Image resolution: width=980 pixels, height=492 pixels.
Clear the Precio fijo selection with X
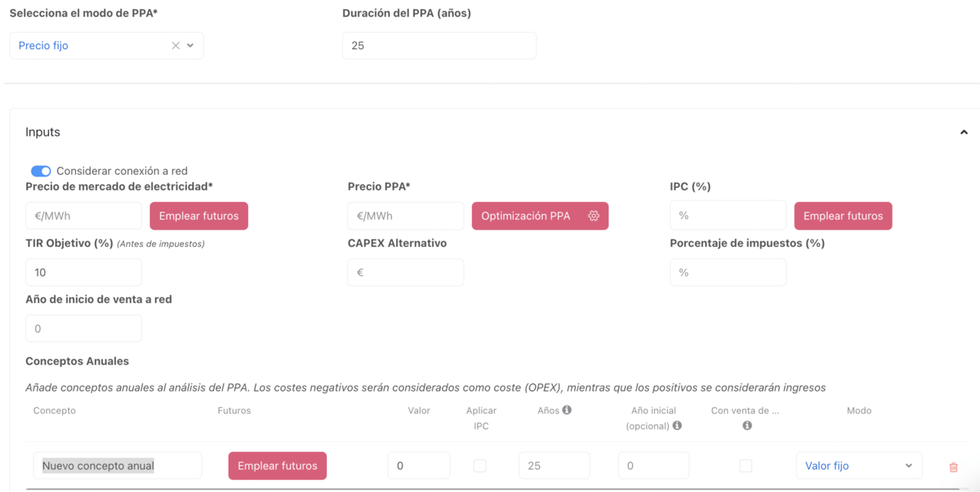[175, 46]
